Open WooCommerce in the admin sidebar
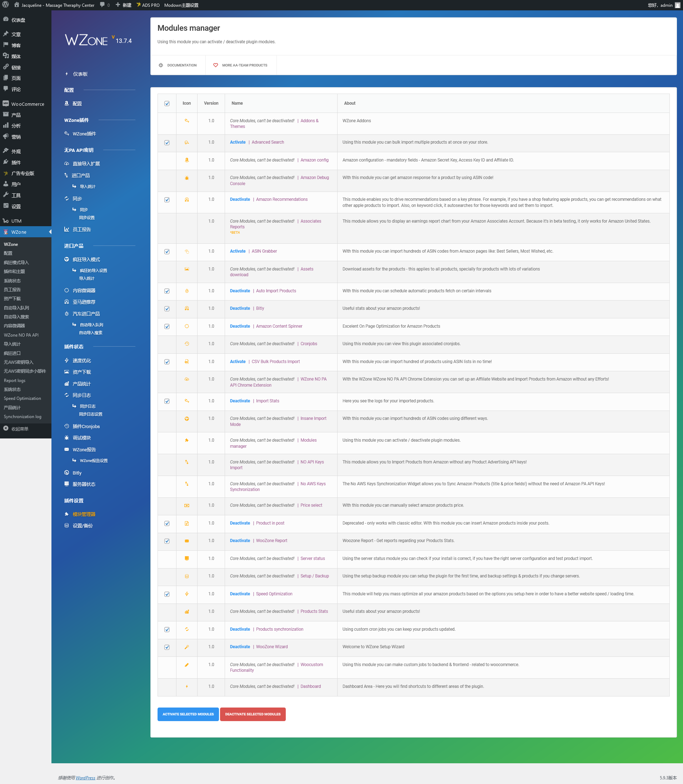The width and height of the screenshot is (683, 784). tap(28, 104)
